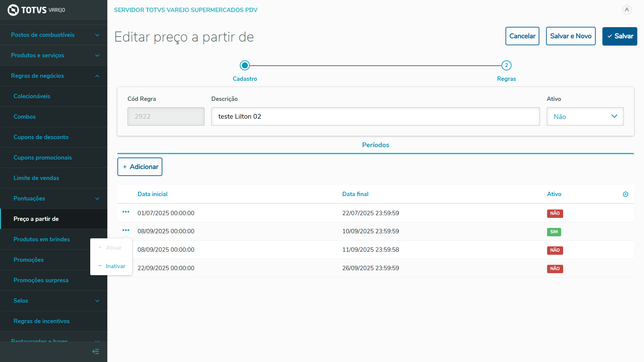The width and height of the screenshot is (644, 362).
Task: Open actions menu for 01/07/2025 period
Action: click(x=126, y=212)
